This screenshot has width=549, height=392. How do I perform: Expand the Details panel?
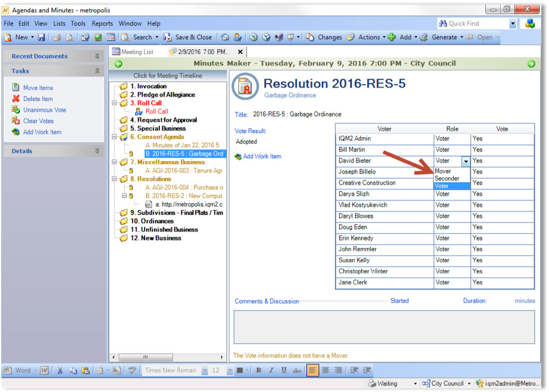pyautogui.click(x=98, y=151)
